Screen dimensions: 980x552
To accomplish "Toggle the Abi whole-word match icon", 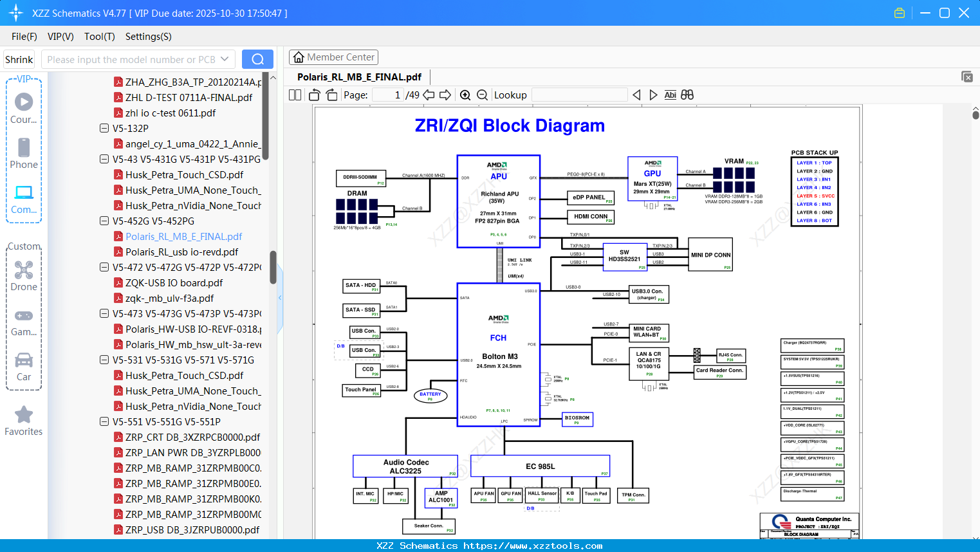I will coord(670,95).
